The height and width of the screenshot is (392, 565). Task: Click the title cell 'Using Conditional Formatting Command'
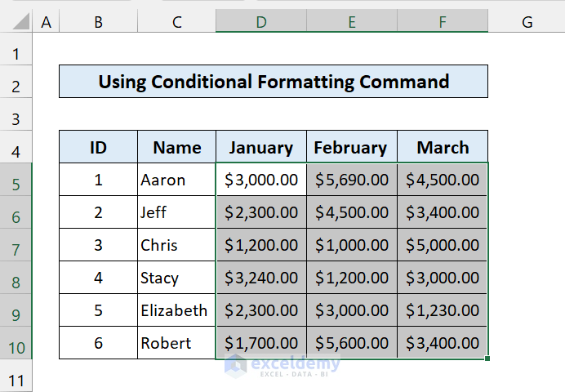tap(274, 82)
